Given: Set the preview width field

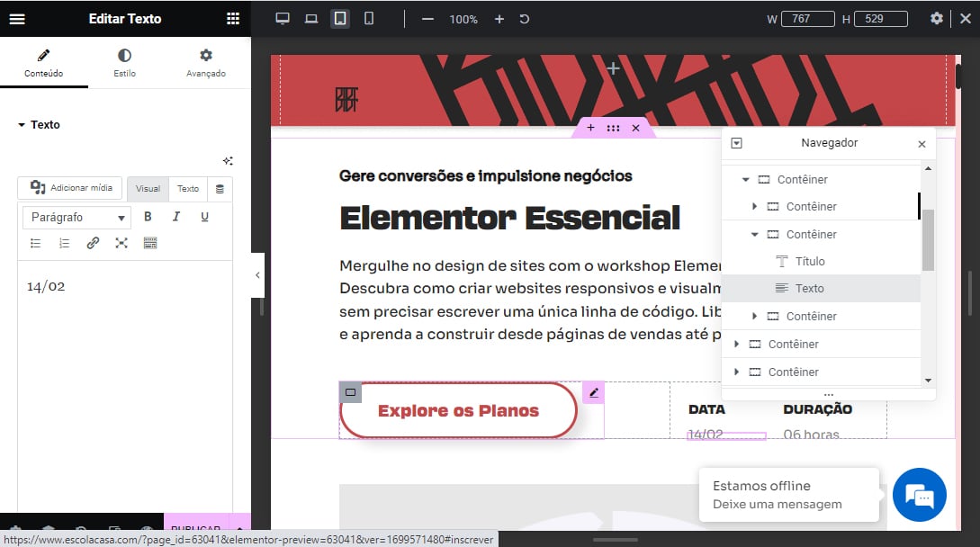Looking at the screenshot, I should tap(808, 19).
